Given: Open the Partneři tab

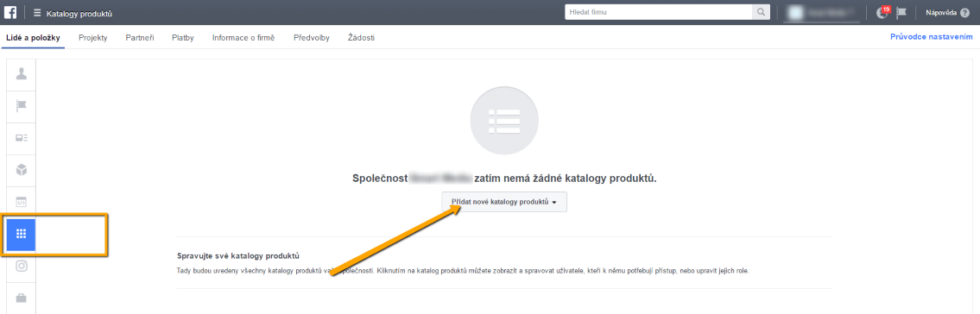Looking at the screenshot, I should click(x=140, y=37).
